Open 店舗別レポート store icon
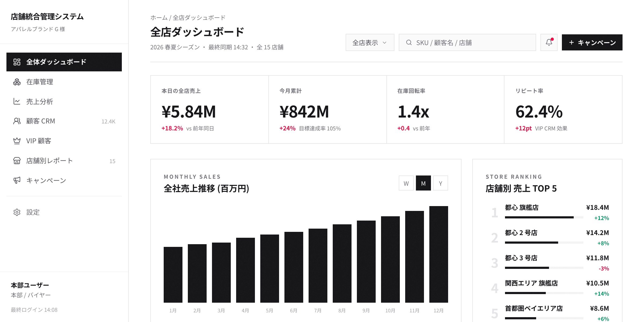 point(17,160)
